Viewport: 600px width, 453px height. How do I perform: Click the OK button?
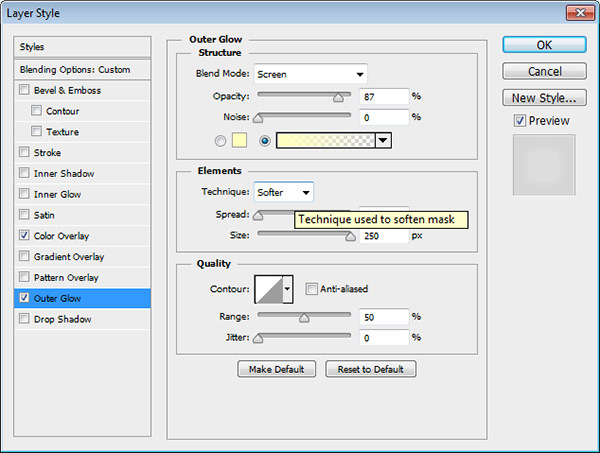click(544, 45)
